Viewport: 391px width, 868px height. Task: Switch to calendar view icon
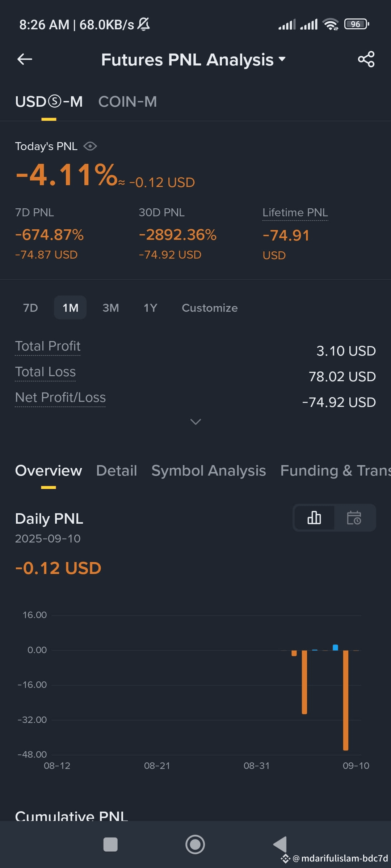pyautogui.click(x=354, y=518)
